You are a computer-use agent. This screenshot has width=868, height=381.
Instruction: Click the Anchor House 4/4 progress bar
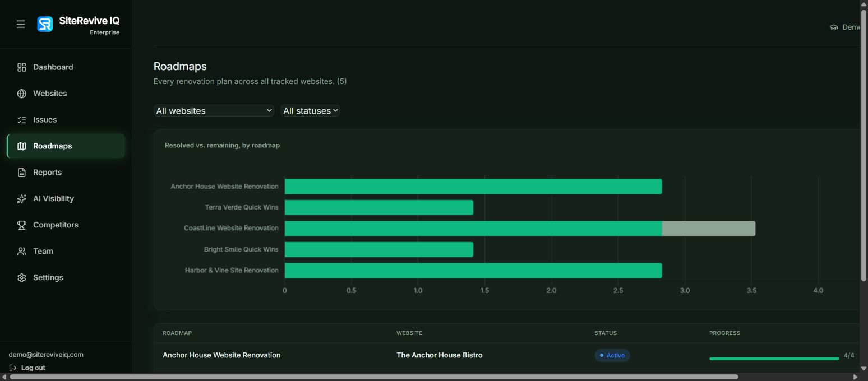tap(774, 359)
